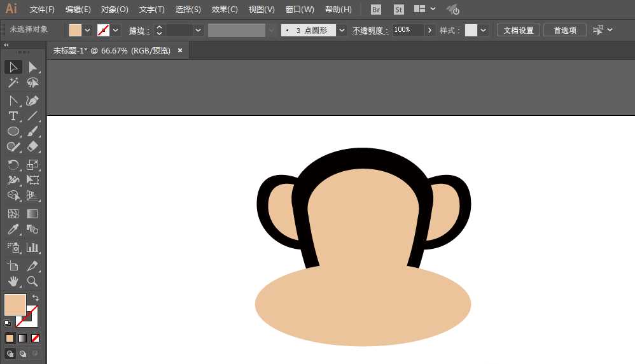Open Adobe Bridge via Br icon
635x364 pixels.
(376, 10)
